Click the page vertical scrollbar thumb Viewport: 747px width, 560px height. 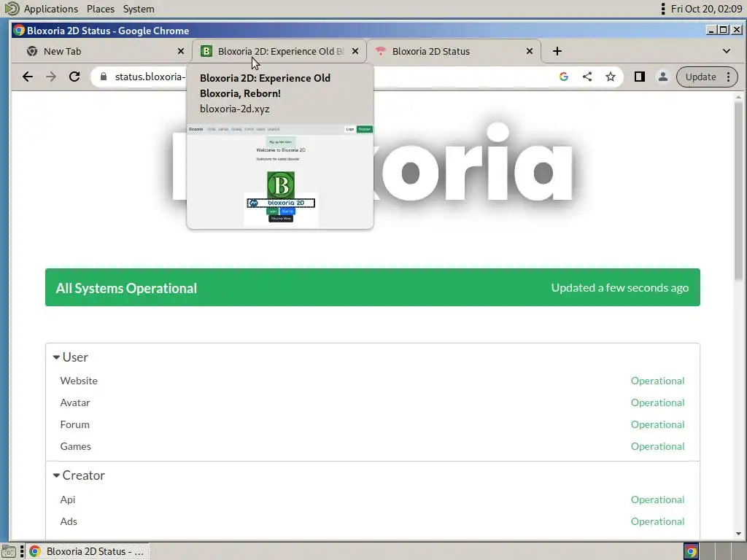click(738, 190)
